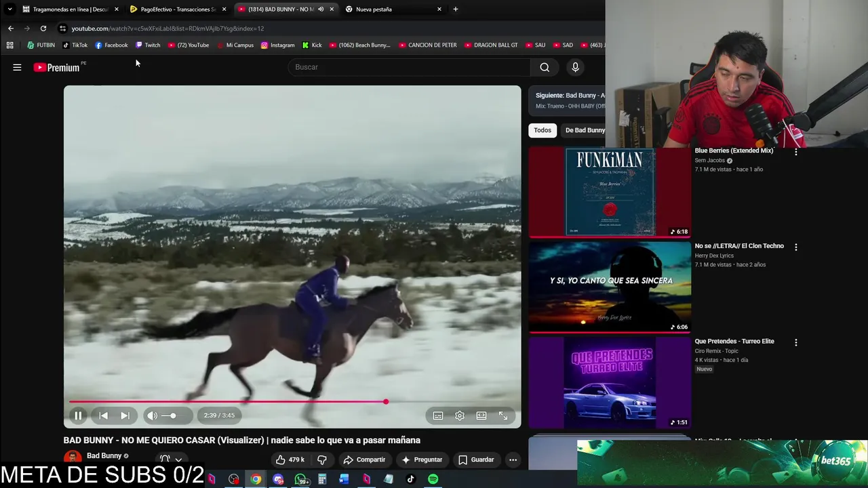Select the De Bad Bunny filter chip
Viewport: 868px width, 488px height.
point(585,130)
